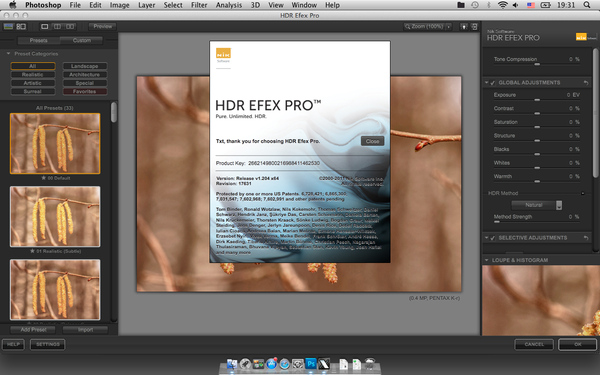Click the Tone Compression slider
This screenshot has width=600, height=375.
537,64
